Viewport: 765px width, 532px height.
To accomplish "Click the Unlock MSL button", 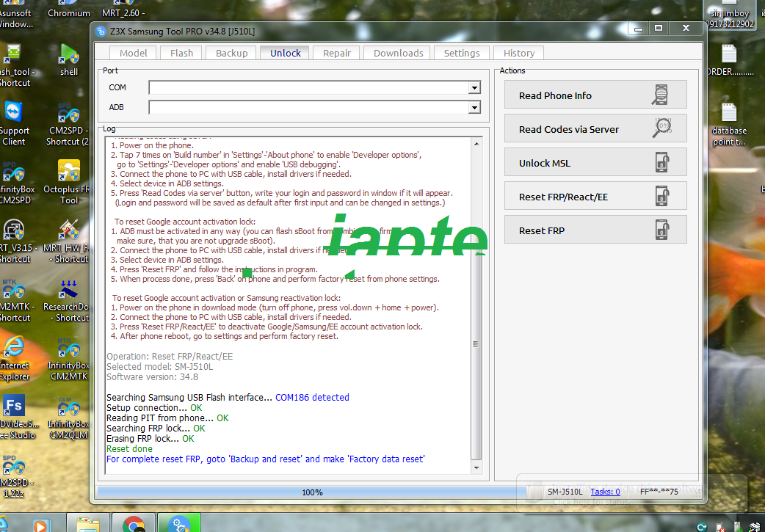I will [595, 162].
